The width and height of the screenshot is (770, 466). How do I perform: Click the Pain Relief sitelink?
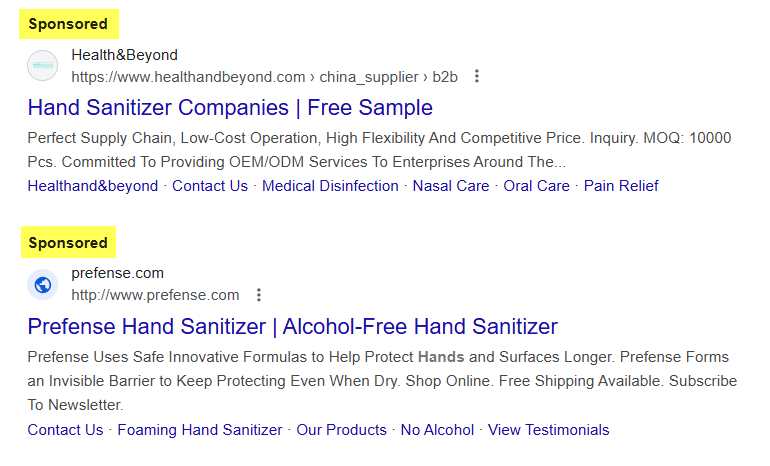tap(621, 186)
